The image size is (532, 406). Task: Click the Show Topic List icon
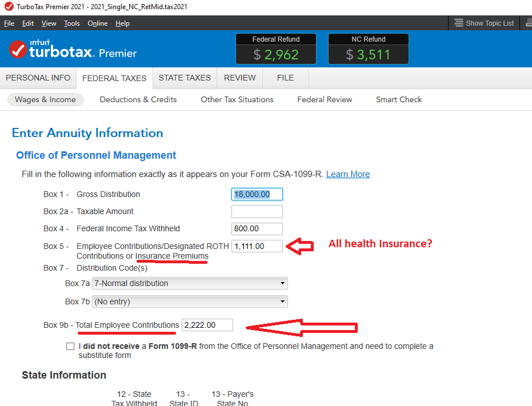pyautogui.click(x=459, y=23)
